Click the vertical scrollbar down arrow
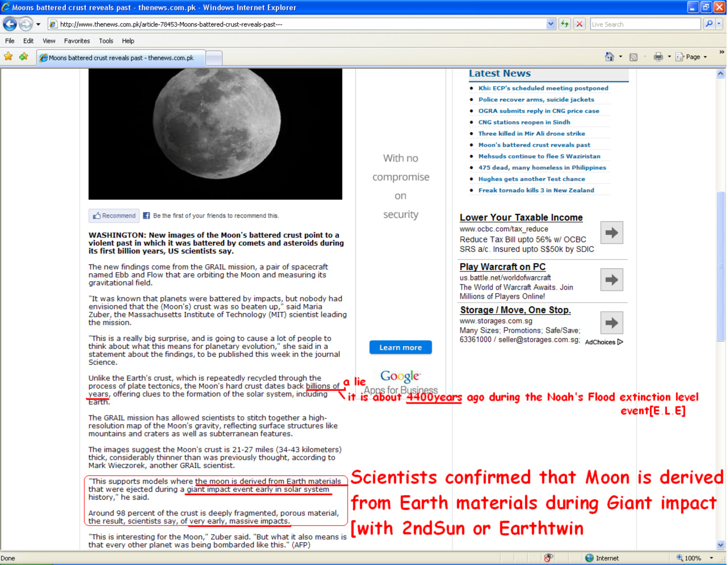728x565 pixels. coord(721,545)
